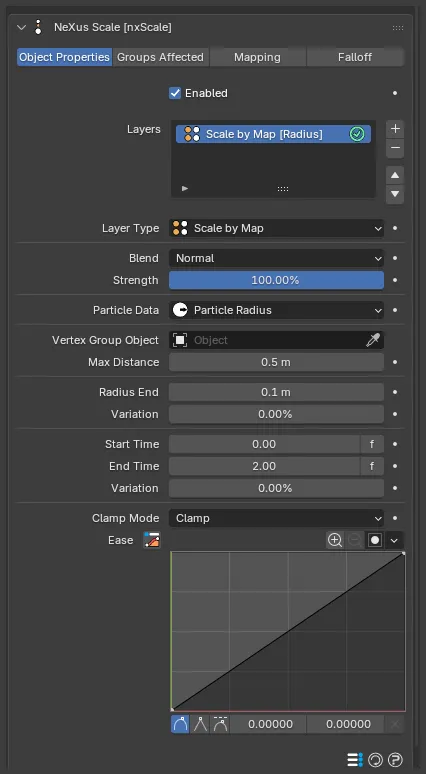Switch to the Object Properties tab
426x774 pixels.
click(64, 57)
